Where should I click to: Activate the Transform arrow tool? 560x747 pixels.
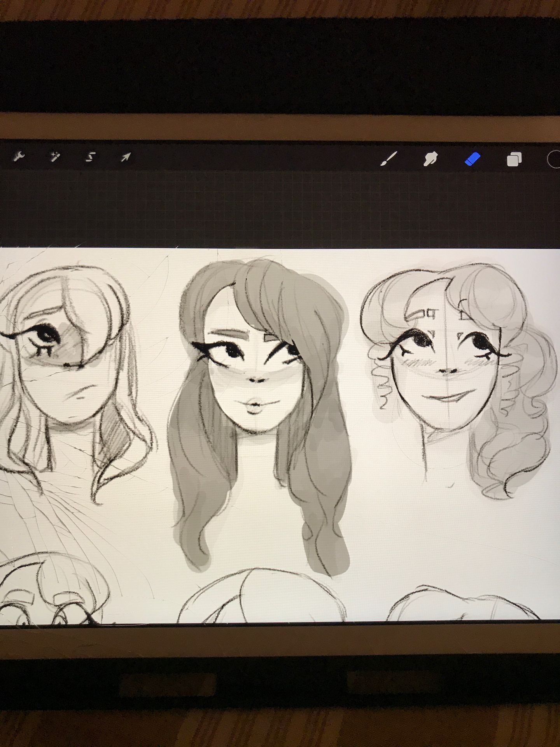(x=126, y=157)
